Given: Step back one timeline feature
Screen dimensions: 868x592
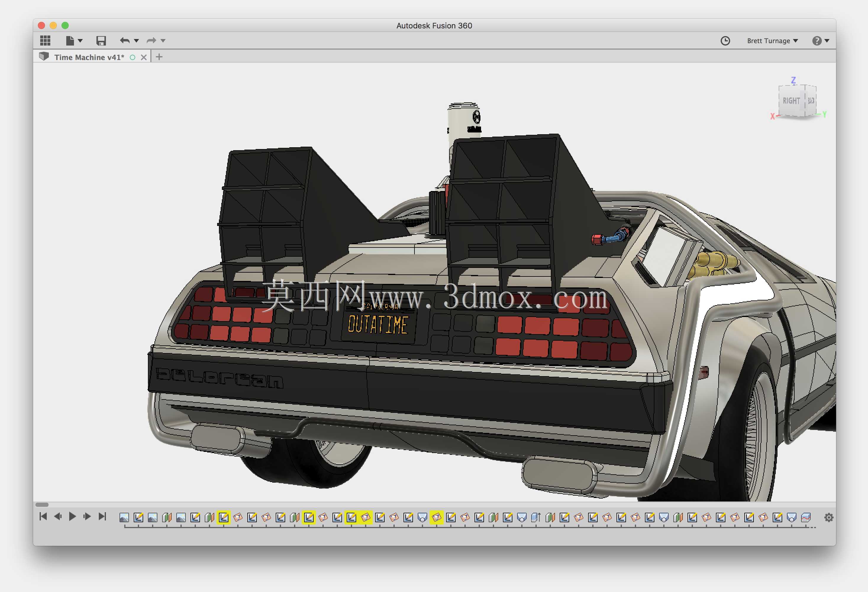Looking at the screenshot, I should [x=58, y=517].
